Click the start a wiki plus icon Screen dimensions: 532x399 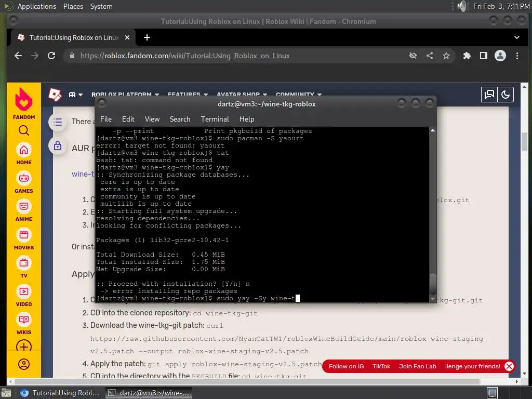tap(24, 347)
